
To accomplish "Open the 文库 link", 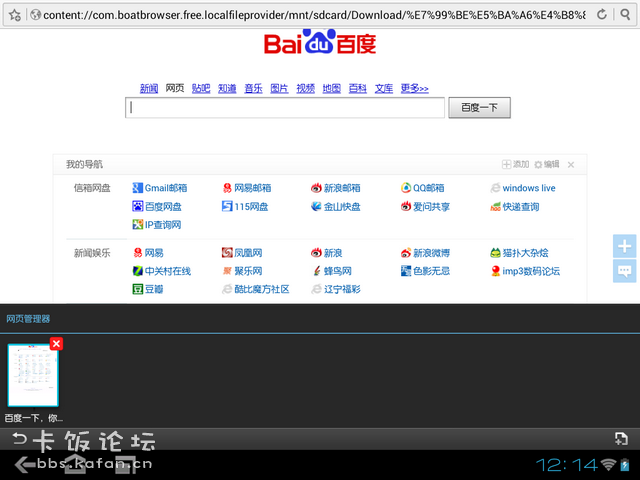I will (384, 88).
